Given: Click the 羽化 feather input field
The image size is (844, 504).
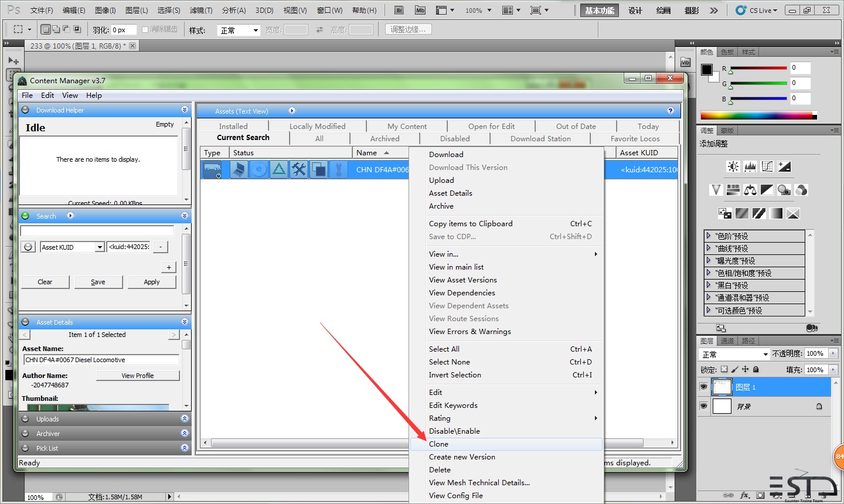Looking at the screenshot, I should point(124,30).
